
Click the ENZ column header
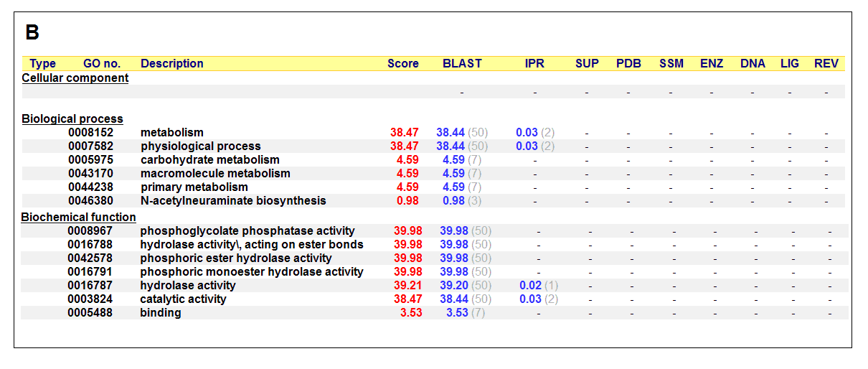pos(712,63)
